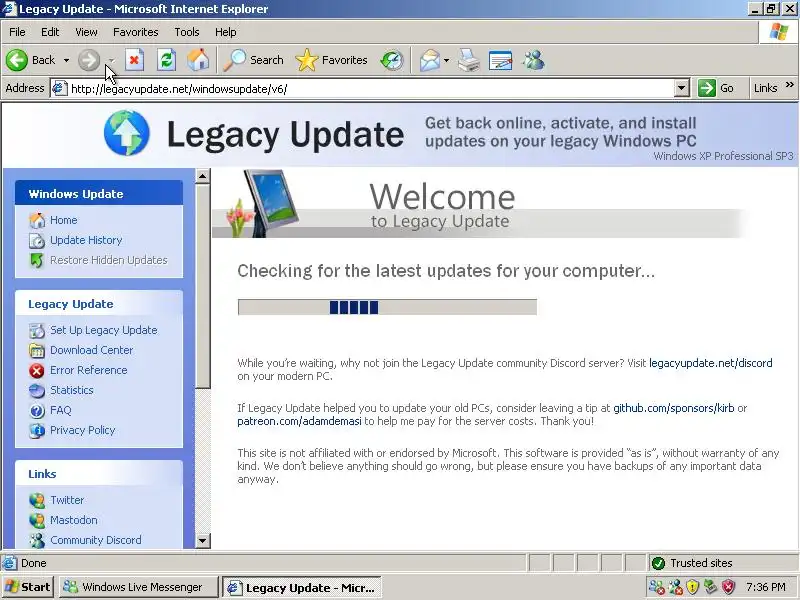Open the Download Center link
Viewport: 800px width, 600px height.
(x=91, y=351)
